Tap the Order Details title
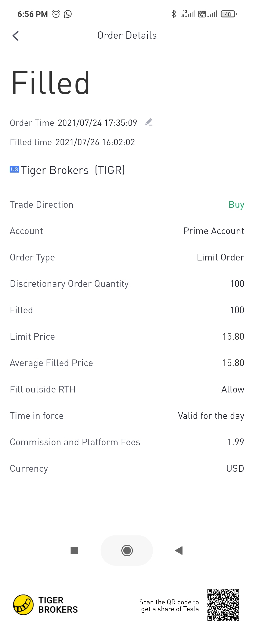254x644 pixels. click(127, 35)
